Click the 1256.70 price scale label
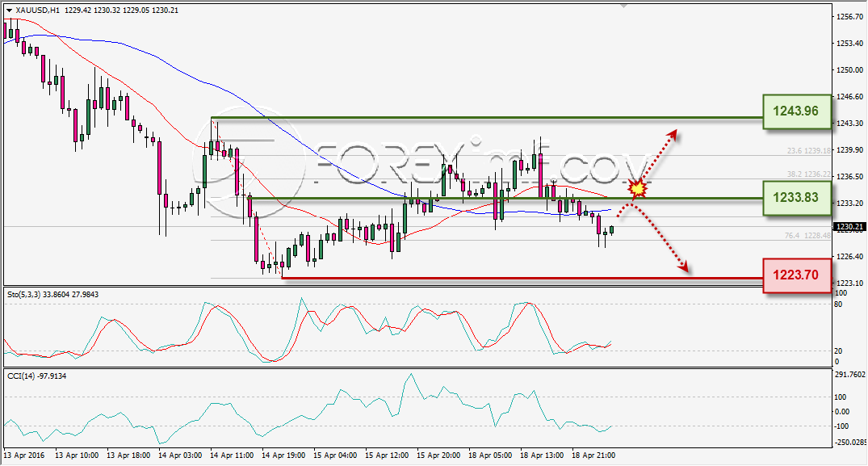 [849, 17]
